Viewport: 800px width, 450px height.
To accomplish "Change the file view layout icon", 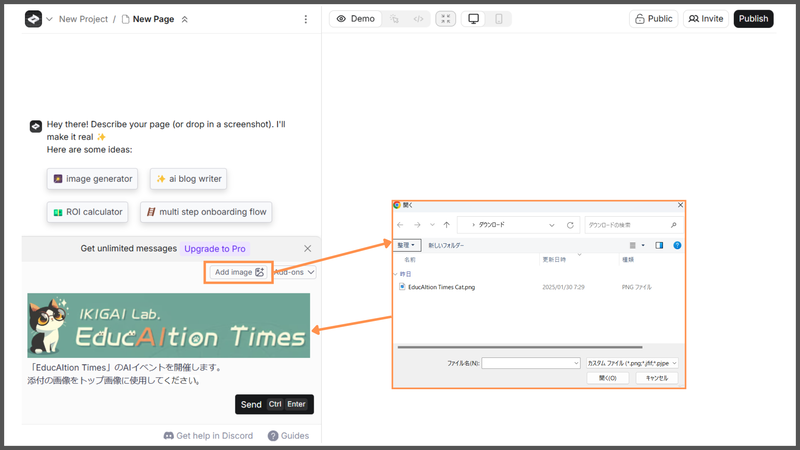I will point(633,245).
